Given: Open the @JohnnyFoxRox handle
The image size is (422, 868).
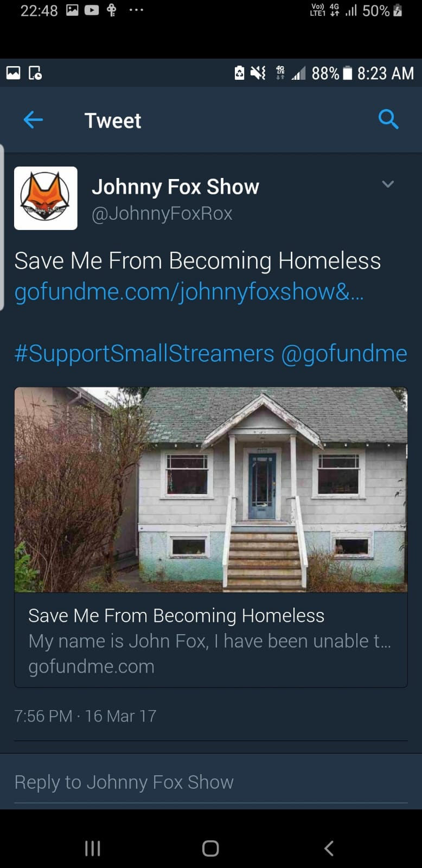Looking at the screenshot, I should (162, 213).
